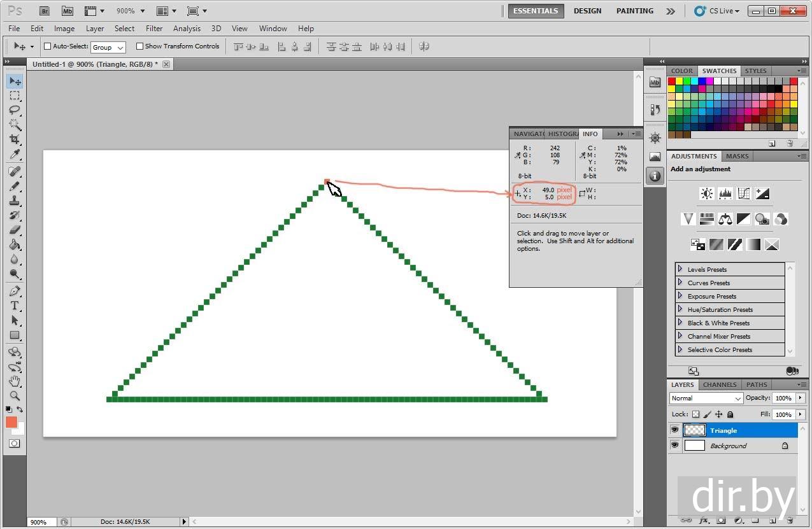Check Show Transform Controls

[139, 46]
